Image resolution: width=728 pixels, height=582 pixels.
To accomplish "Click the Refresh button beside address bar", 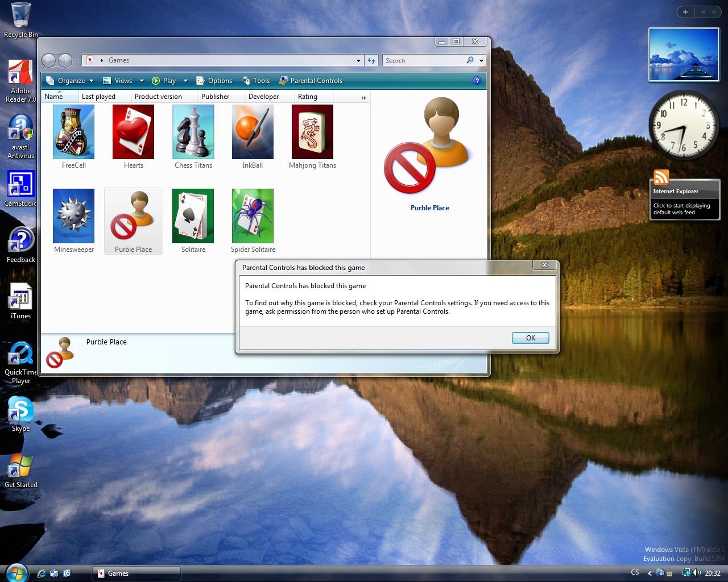I will (371, 60).
